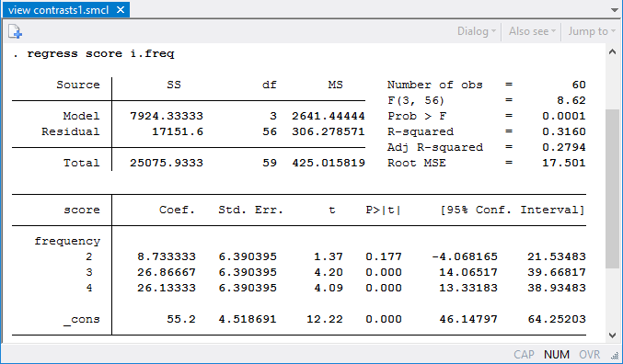Screen dimensions: 623x364
Task: Click the '[95% Conf. Interval]' header
Action: pyautogui.click(x=513, y=210)
